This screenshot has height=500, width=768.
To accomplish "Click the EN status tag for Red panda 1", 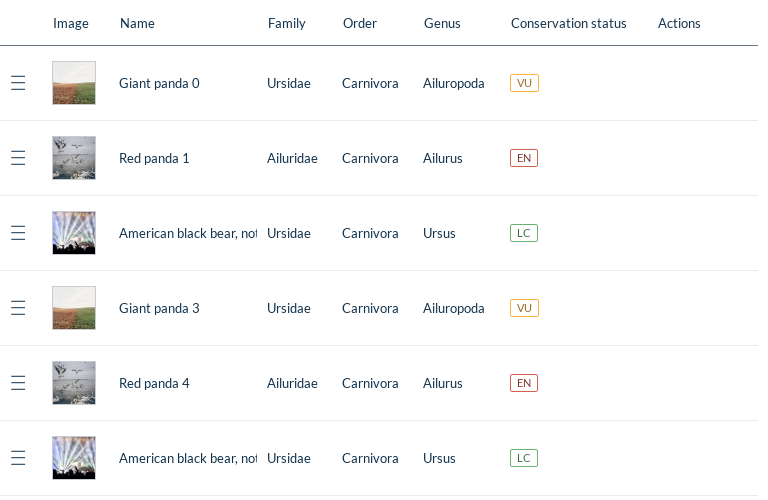I will [x=524, y=158].
